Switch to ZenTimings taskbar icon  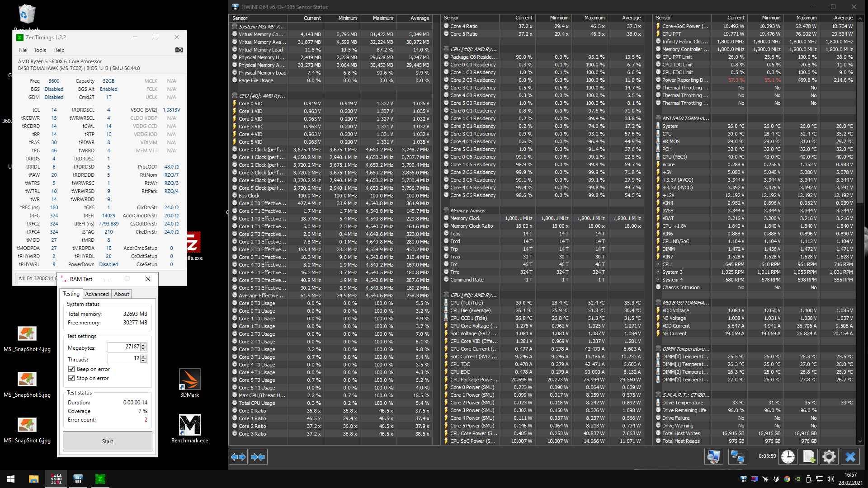(x=100, y=479)
